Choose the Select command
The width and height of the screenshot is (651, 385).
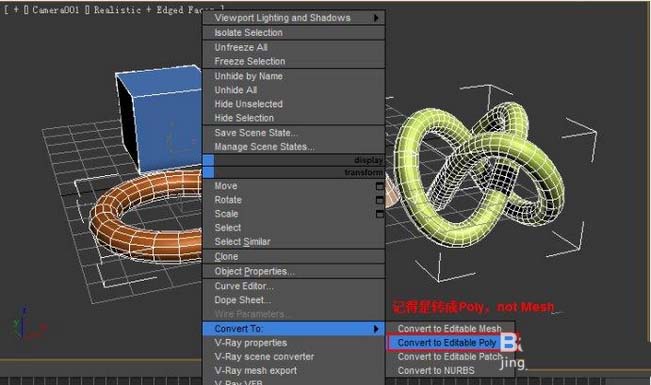coord(294,228)
